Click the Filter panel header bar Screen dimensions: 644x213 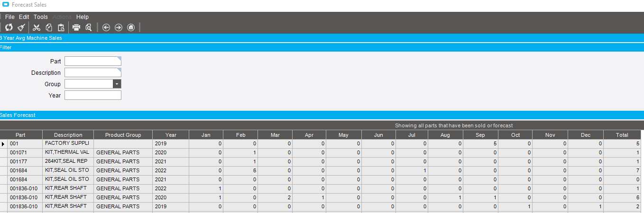pos(322,47)
